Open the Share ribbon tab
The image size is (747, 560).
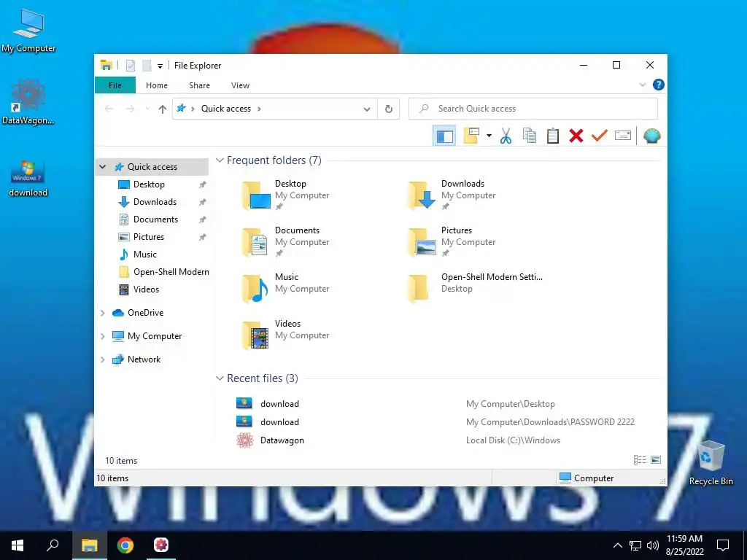pos(199,85)
